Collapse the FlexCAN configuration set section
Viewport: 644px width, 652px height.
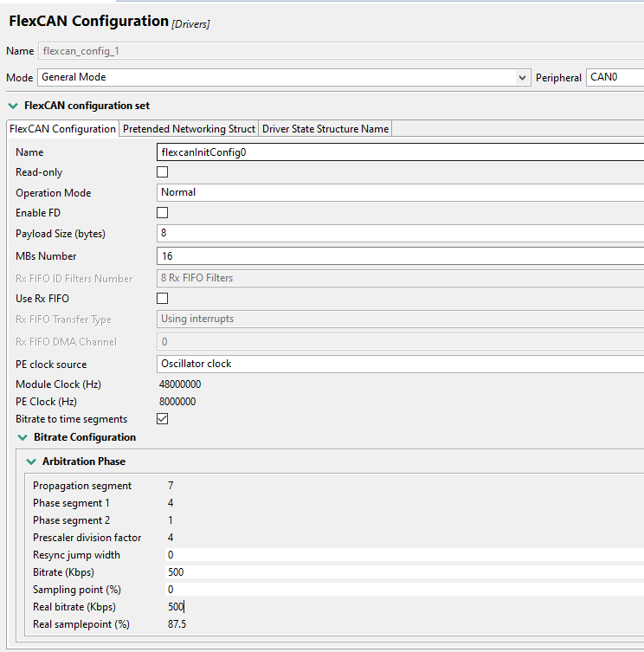click(x=13, y=106)
